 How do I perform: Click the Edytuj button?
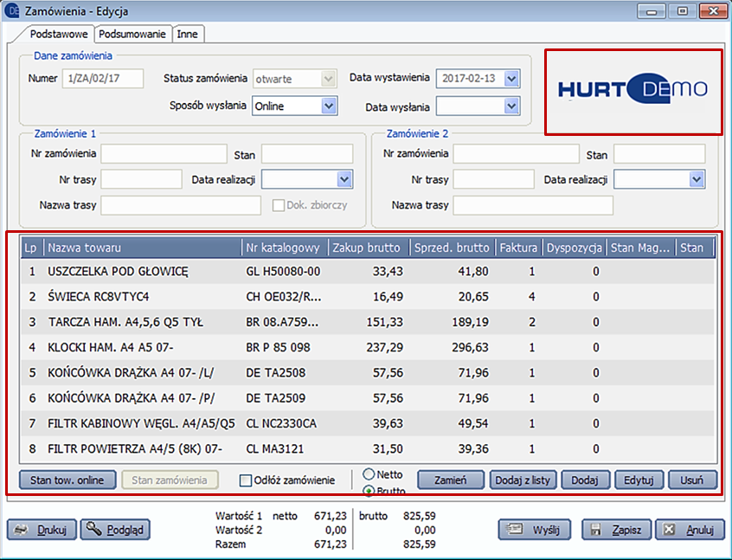(639, 480)
